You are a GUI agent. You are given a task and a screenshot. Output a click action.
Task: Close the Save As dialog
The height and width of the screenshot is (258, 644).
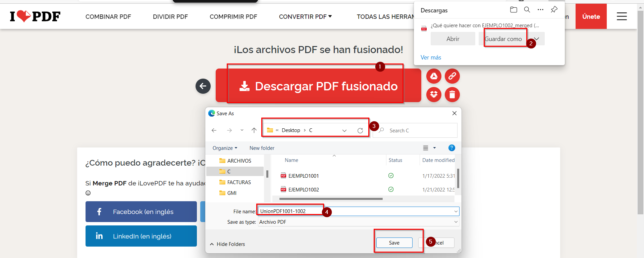[x=454, y=113]
